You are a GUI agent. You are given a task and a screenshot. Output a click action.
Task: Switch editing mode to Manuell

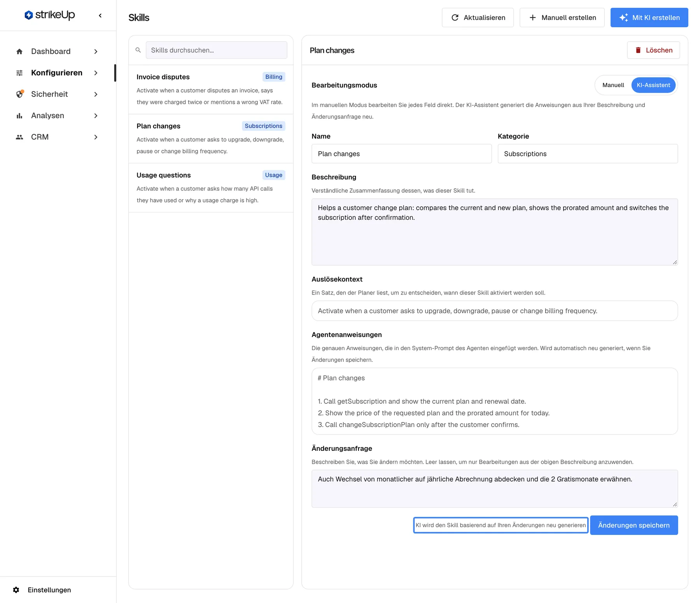tap(613, 85)
